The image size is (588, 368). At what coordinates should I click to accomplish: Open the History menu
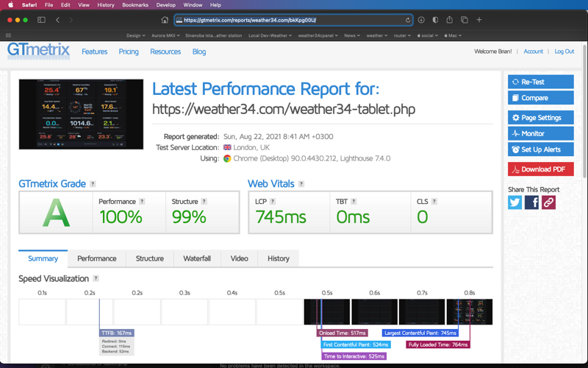(x=106, y=5)
